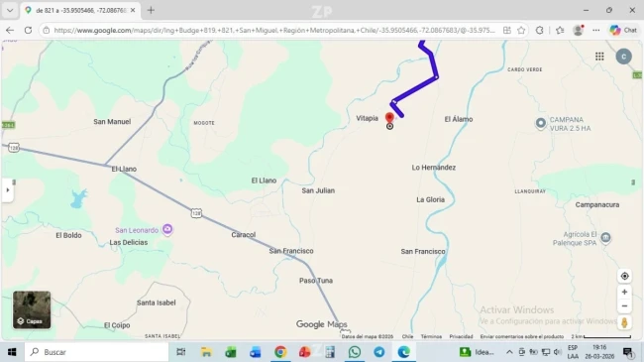This screenshot has width=644, height=362.
Task: Open the 19:16 clock and calendar
Action: (x=599, y=352)
